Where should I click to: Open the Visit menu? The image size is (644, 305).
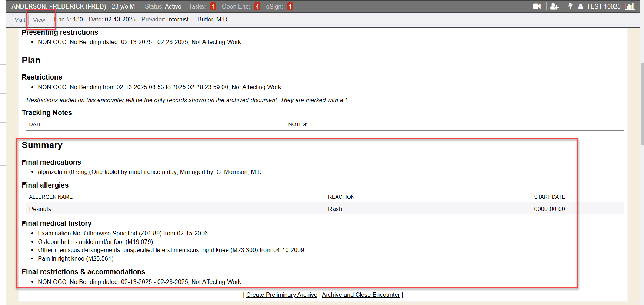tap(20, 20)
